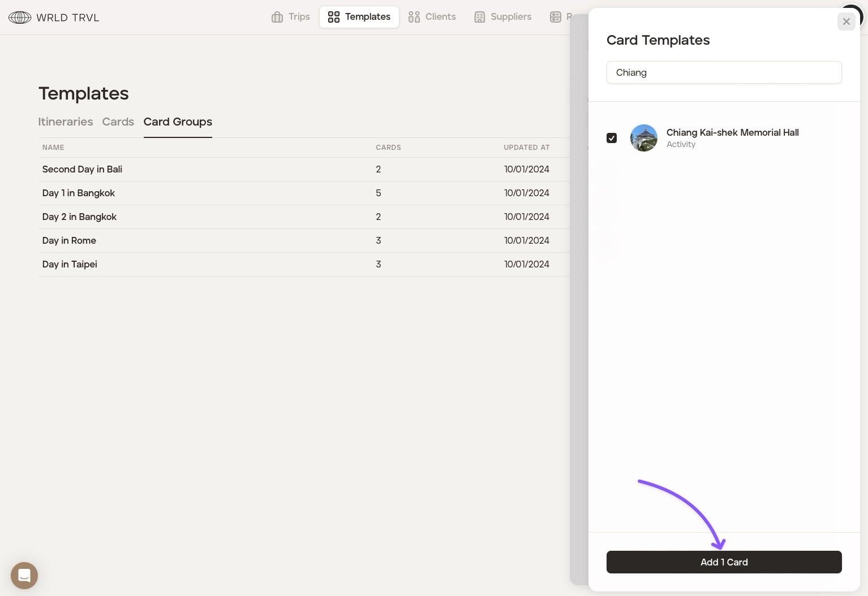
Task: Uncheck Chiang Kai-shek Memorial Hall checkbox
Action: coord(612,138)
